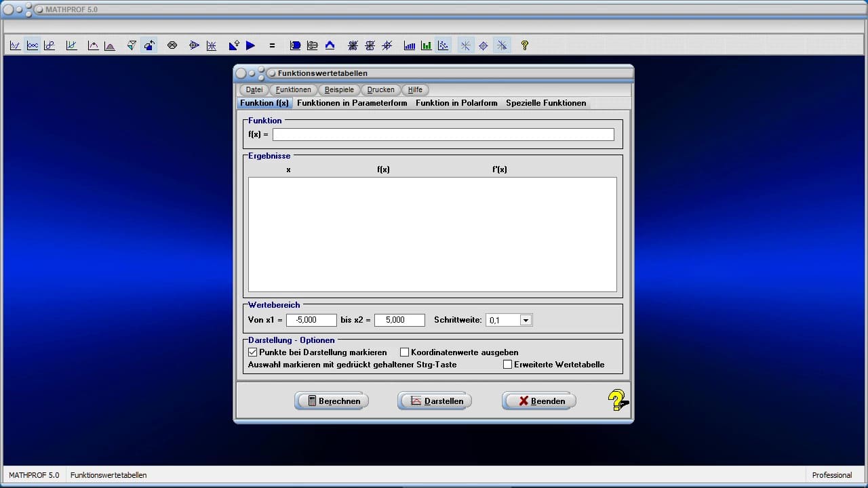Open the green bar chart toolbar icon

click(426, 45)
